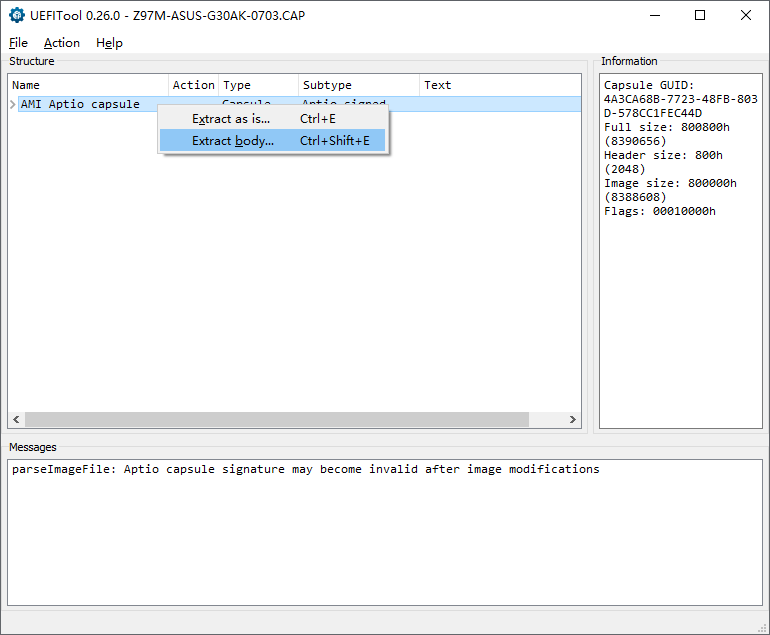Close the UEFITool window
Viewport: 770px width, 635px height.
[x=746, y=15]
